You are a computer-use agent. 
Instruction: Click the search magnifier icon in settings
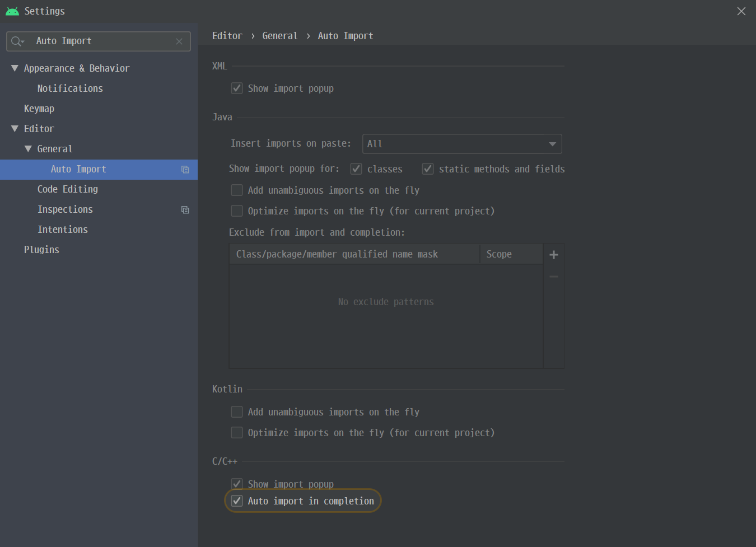17,41
